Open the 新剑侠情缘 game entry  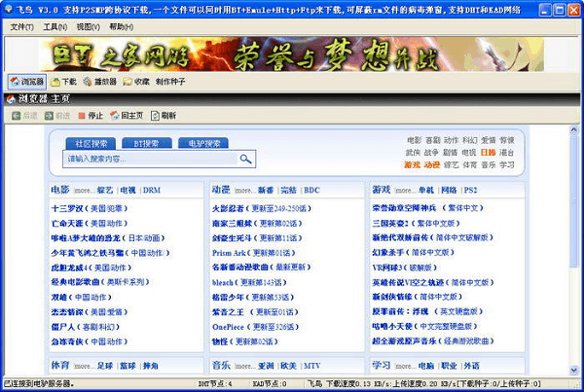[x=417, y=297]
